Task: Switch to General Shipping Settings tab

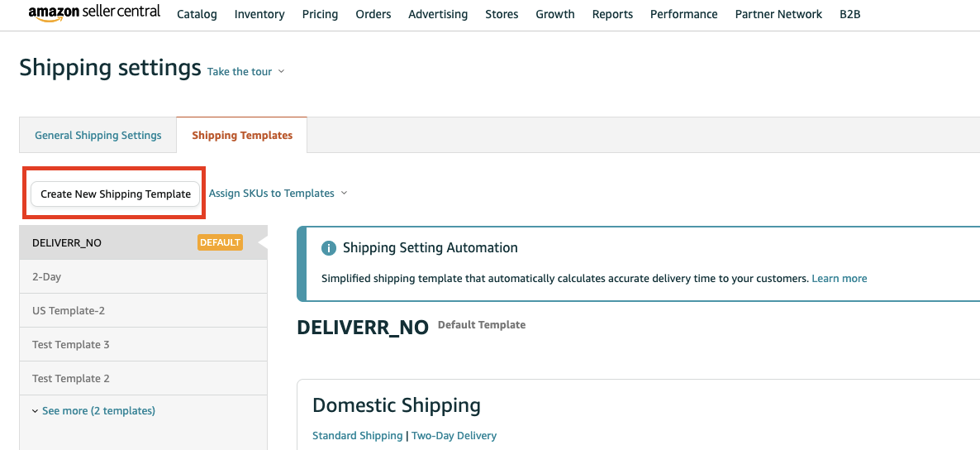Action: click(x=98, y=136)
